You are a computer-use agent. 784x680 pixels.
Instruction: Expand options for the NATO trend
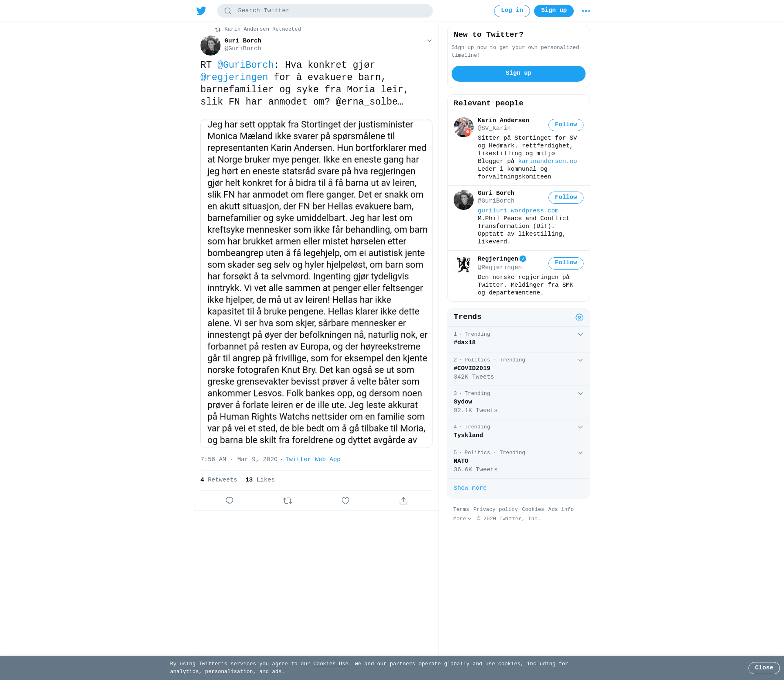click(580, 453)
